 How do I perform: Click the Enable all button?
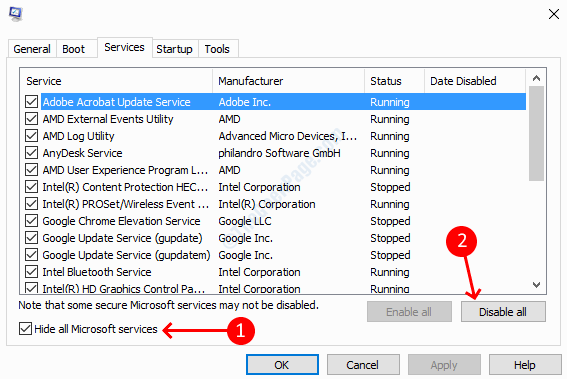coord(409,312)
